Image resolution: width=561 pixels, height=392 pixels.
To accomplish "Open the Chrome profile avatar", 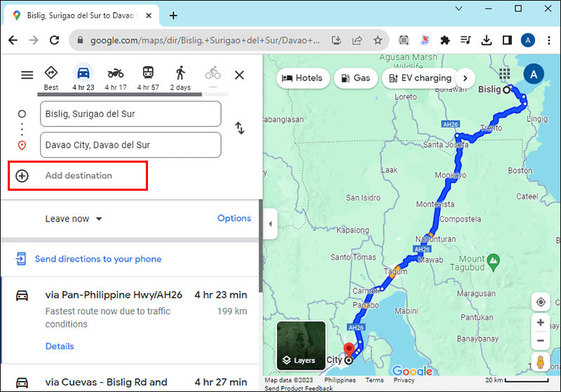I will pos(528,41).
